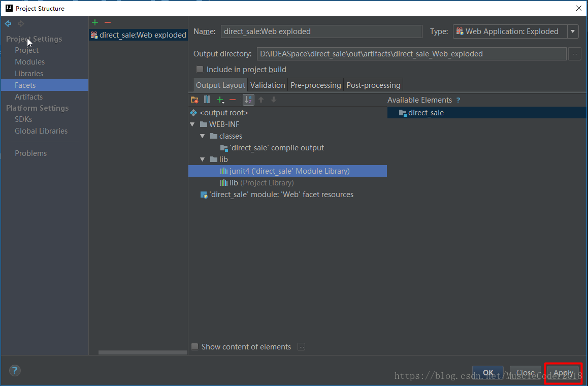
Task: Create a directory in the output layout
Action: 194,100
